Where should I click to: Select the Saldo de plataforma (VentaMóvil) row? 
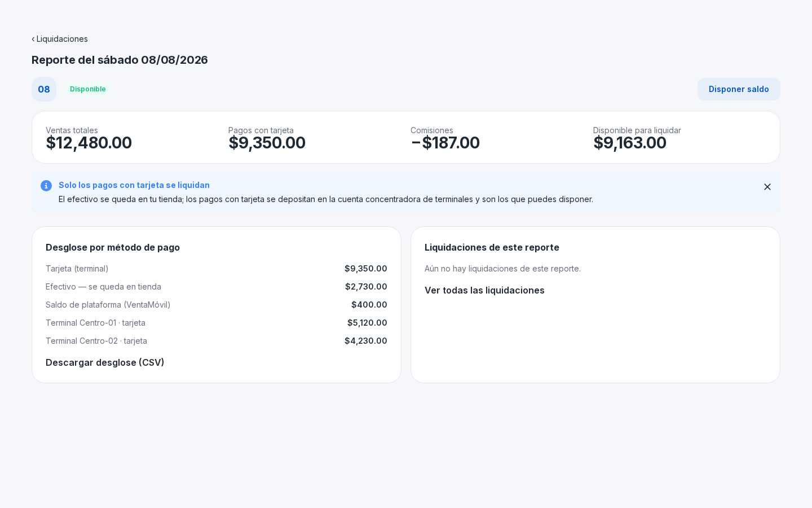(x=217, y=305)
